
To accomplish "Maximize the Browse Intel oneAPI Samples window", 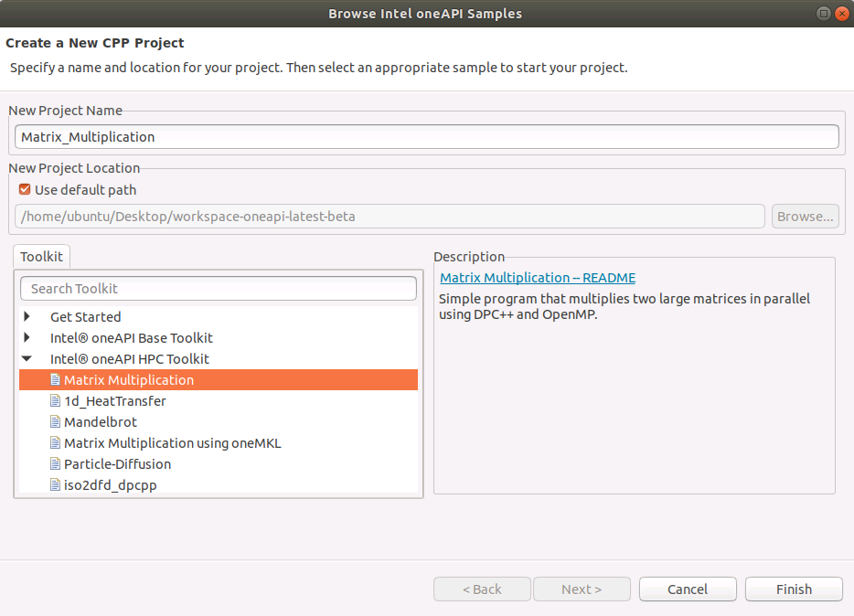I will coord(824,13).
